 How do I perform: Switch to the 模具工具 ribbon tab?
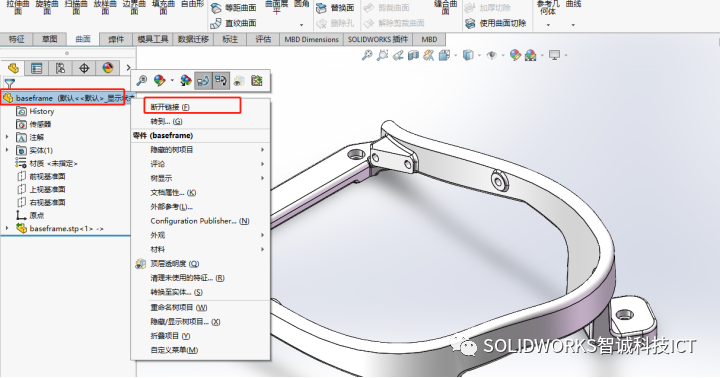[153, 39]
